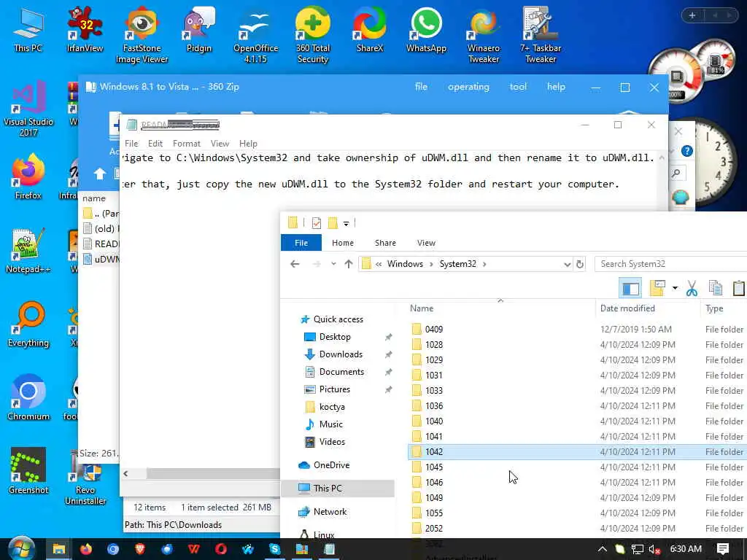Open Visual Studio 2017 desktop icon

click(x=28, y=109)
